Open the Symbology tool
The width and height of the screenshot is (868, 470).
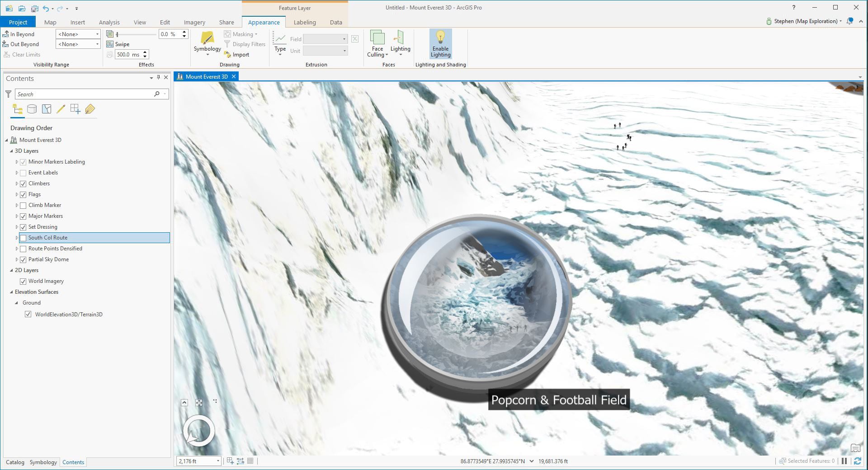point(208,43)
